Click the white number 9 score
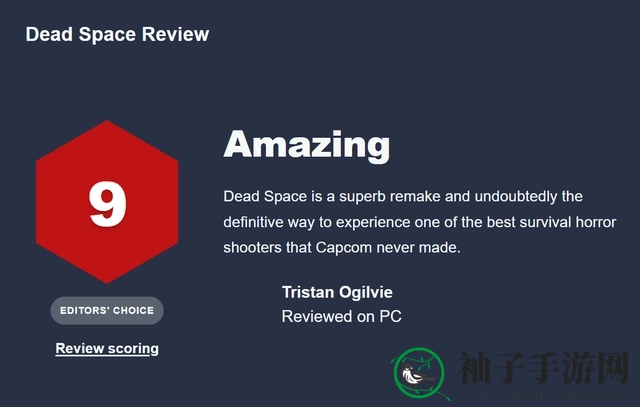The height and width of the screenshot is (407, 640). (107, 204)
